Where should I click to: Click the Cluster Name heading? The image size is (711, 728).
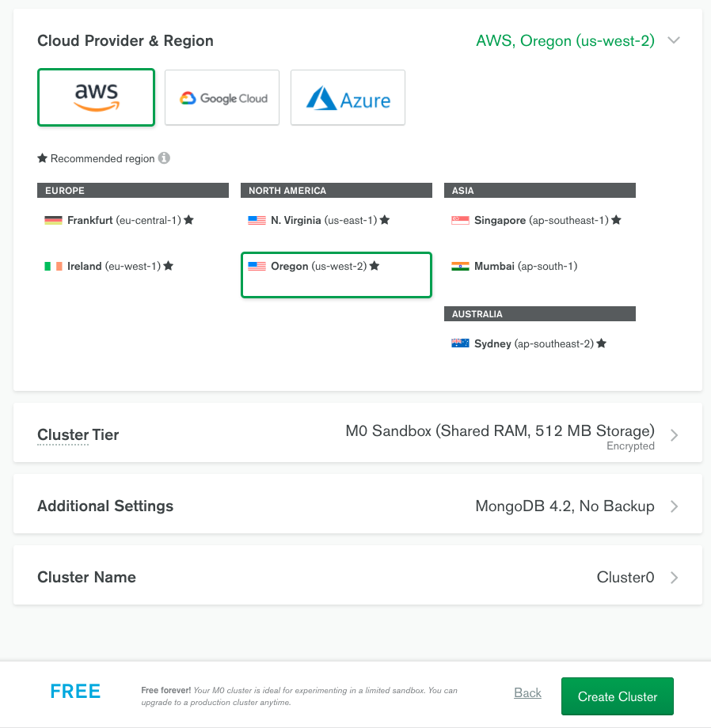[86, 577]
